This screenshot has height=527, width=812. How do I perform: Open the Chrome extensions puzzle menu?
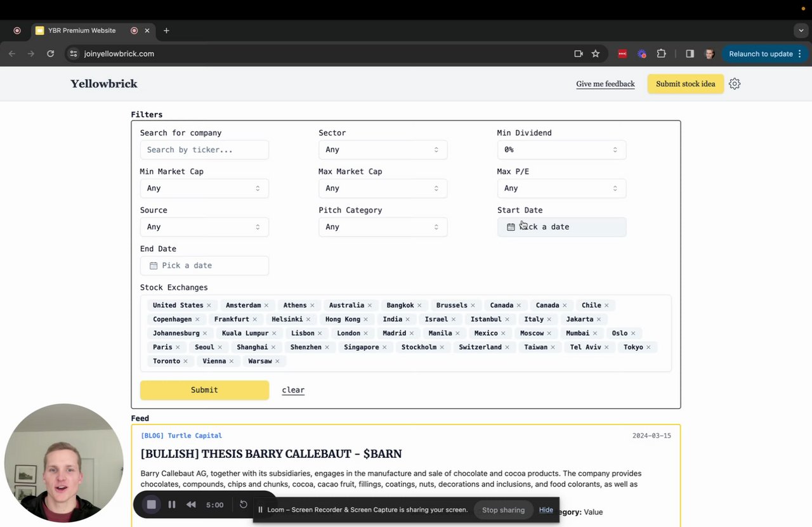pyautogui.click(x=661, y=54)
